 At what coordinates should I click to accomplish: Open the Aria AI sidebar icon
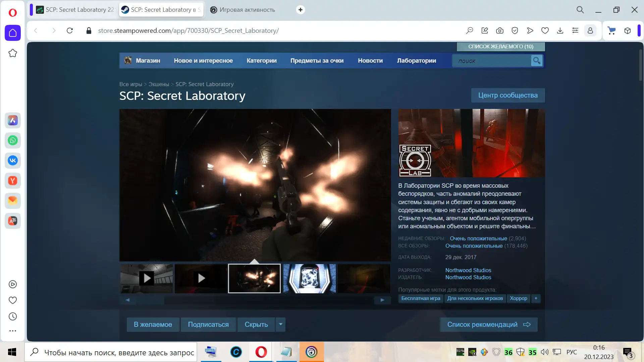coord(13,120)
